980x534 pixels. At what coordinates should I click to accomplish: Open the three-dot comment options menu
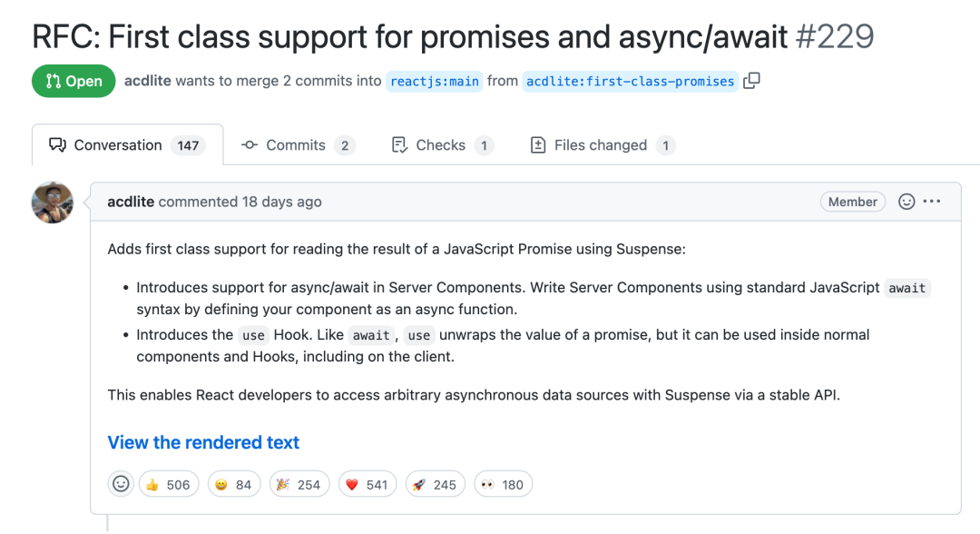tap(932, 202)
